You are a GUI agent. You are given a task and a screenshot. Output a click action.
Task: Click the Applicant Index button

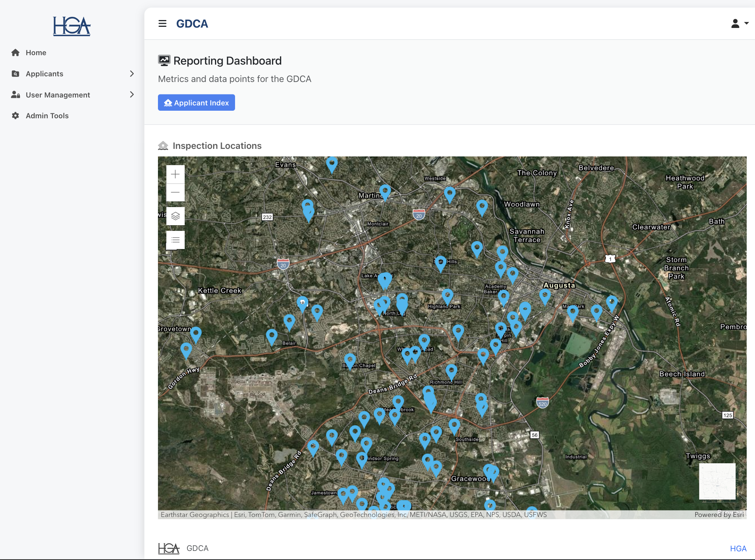196,103
